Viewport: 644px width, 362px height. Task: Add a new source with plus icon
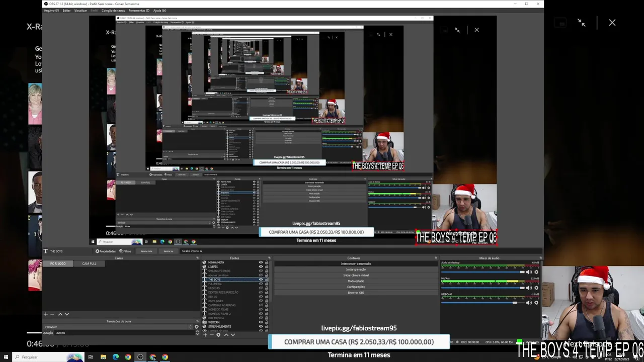click(x=205, y=335)
